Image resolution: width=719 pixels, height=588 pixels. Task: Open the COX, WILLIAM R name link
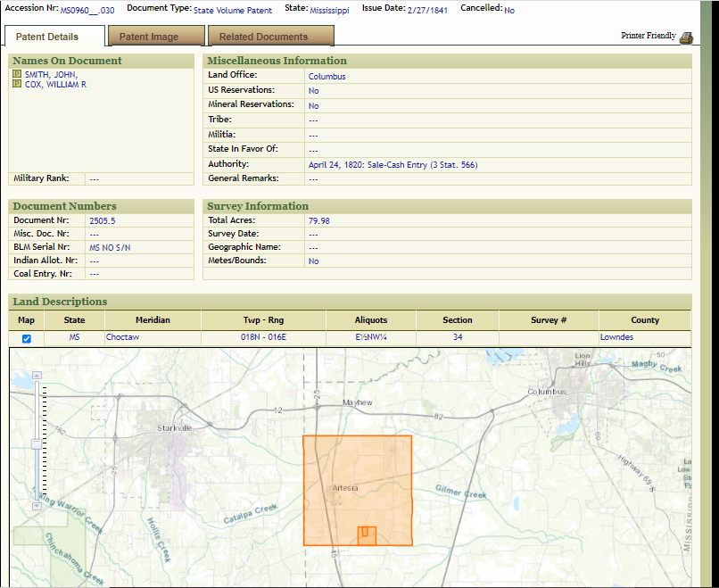pyautogui.click(x=55, y=84)
